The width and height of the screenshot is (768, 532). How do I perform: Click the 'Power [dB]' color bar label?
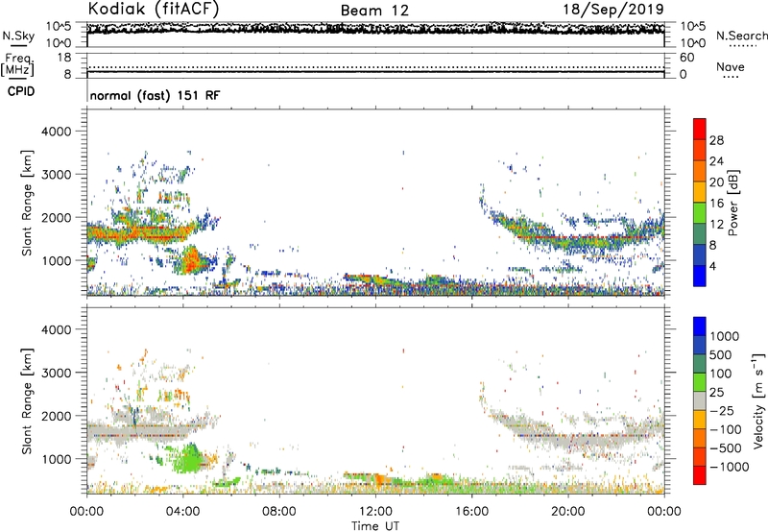point(732,203)
